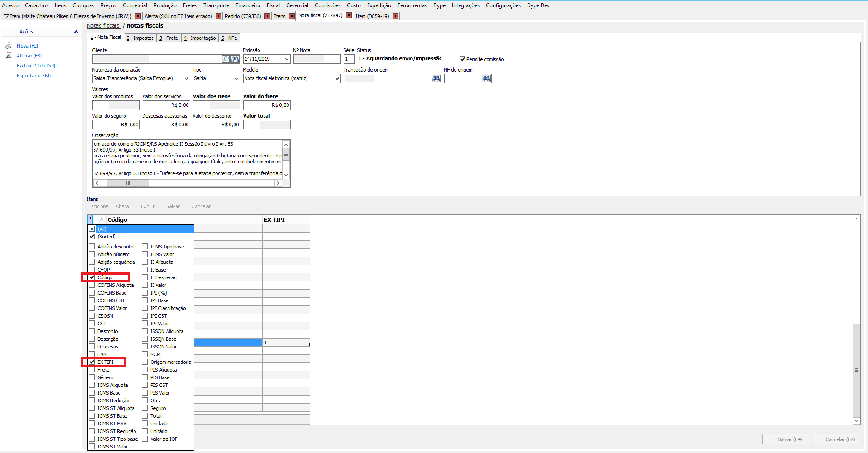Click the items grid scroll-down arrow
Image resolution: width=868 pixels, height=453 pixels.
click(x=856, y=421)
